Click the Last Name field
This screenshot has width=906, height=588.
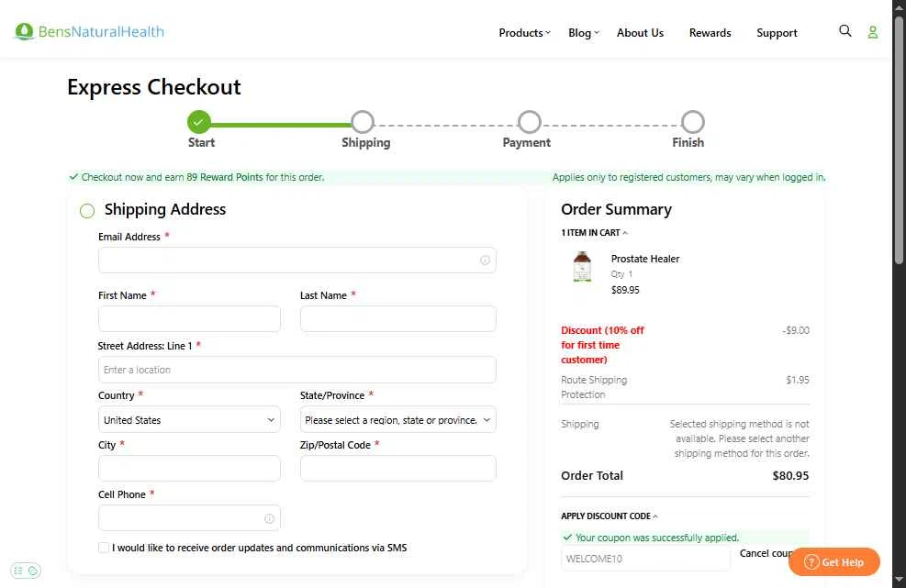[397, 319]
